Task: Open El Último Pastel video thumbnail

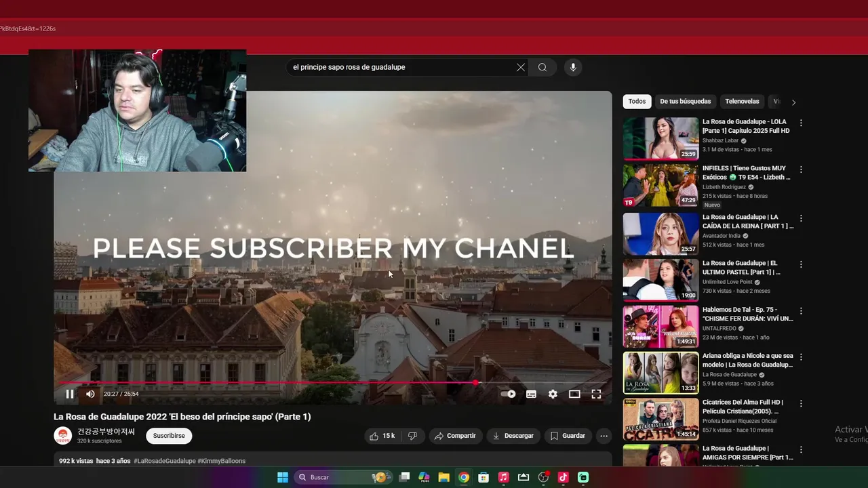Action: pyautogui.click(x=660, y=279)
